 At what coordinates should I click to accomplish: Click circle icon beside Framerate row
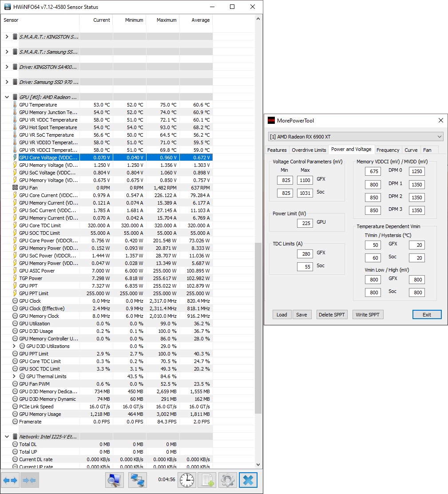[x=15, y=422]
